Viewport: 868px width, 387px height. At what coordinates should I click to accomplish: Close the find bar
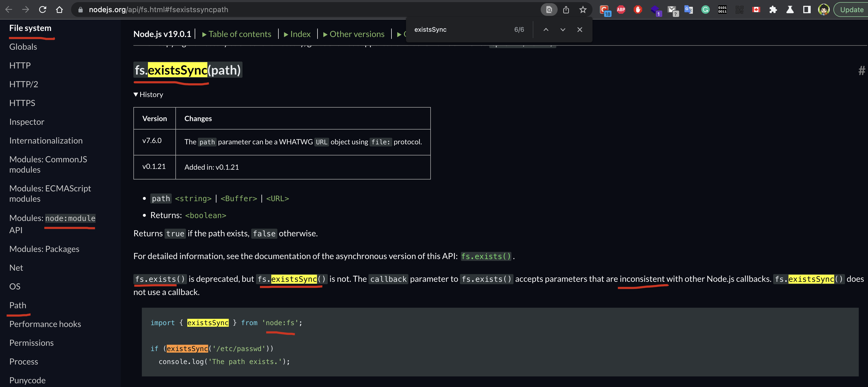[x=580, y=30]
